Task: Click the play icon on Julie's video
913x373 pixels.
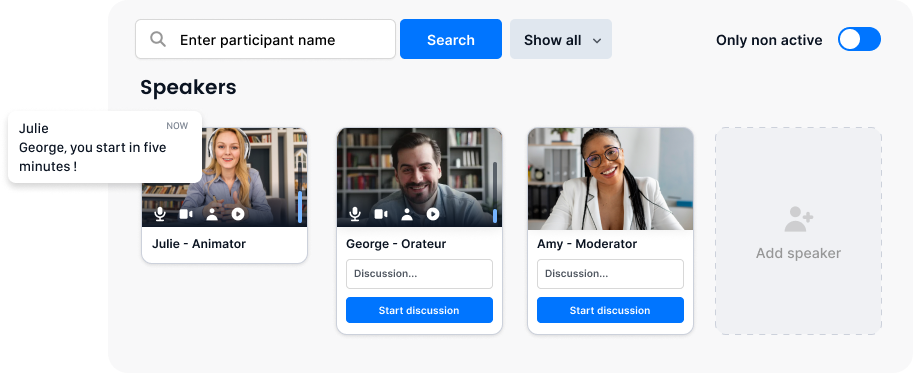Action: [x=238, y=214]
